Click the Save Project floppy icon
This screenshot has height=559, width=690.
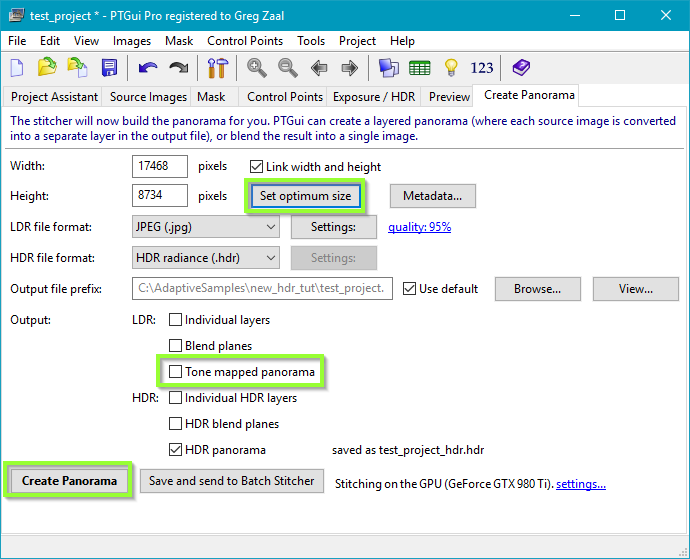pyautogui.click(x=109, y=68)
